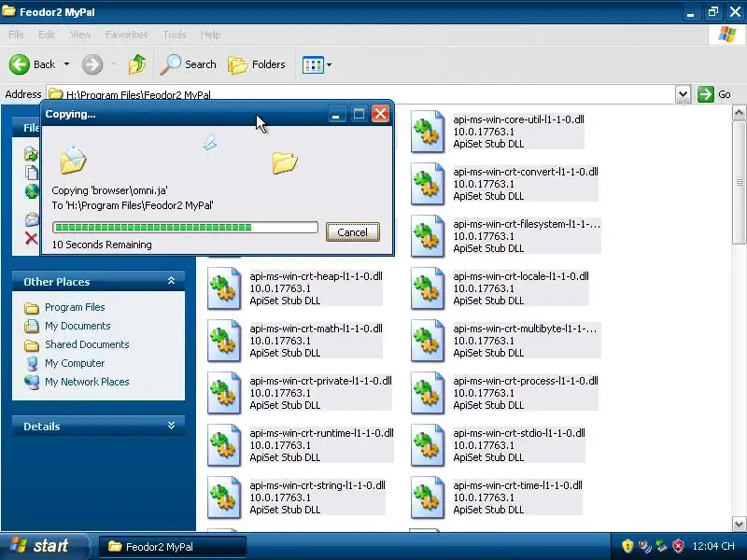Expand the Details panel
Image resolution: width=747 pixels, height=560 pixels.
[x=171, y=426]
